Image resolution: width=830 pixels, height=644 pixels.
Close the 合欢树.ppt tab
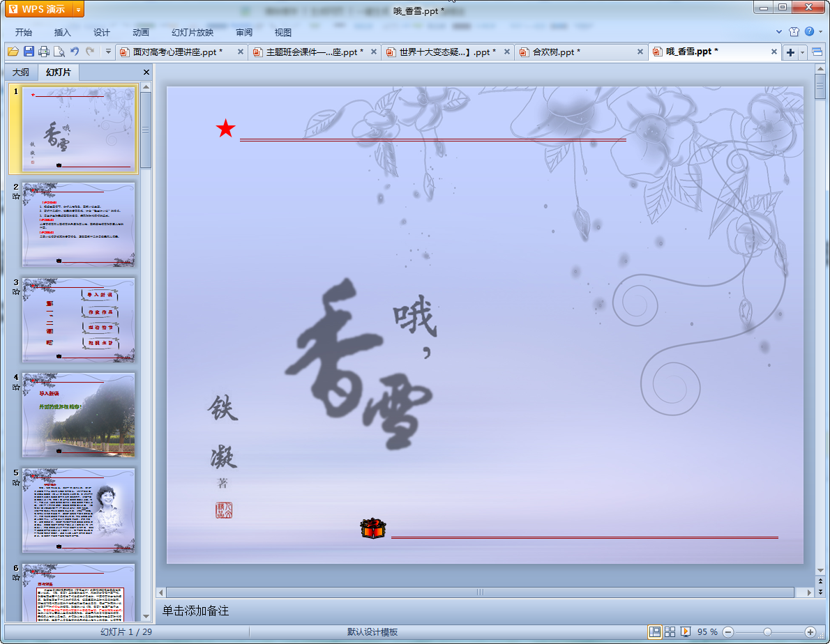pos(640,52)
